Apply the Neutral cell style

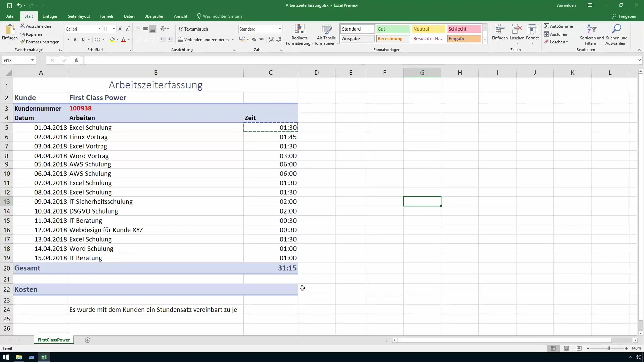pyautogui.click(x=428, y=29)
